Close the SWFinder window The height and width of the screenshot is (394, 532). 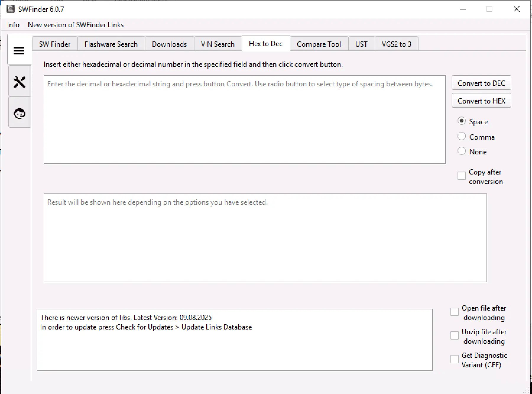pos(517,9)
